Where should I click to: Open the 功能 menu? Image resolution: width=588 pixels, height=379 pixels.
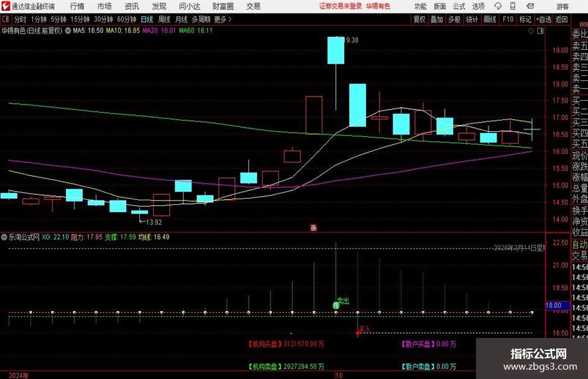click(421, 6)
